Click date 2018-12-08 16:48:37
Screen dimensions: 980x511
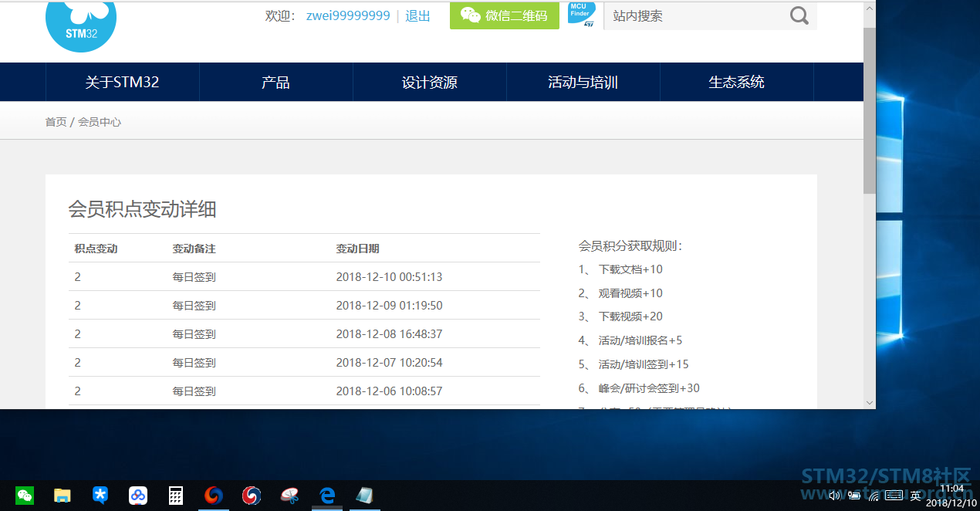[x=389, y=334]
